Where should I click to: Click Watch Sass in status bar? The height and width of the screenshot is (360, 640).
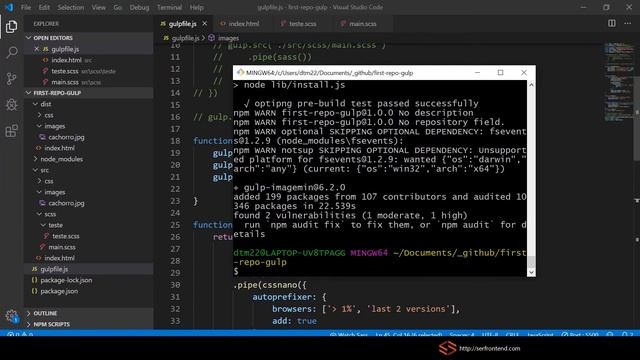pos(349,335)
